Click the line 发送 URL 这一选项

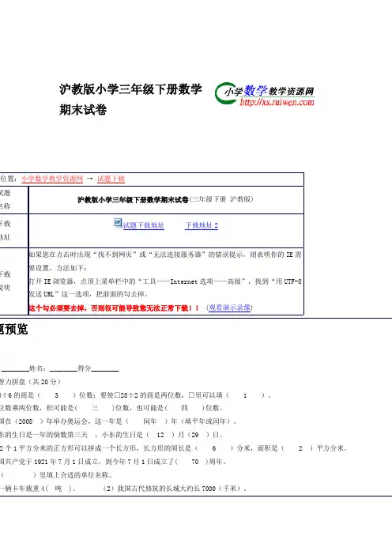coord(89,294)
